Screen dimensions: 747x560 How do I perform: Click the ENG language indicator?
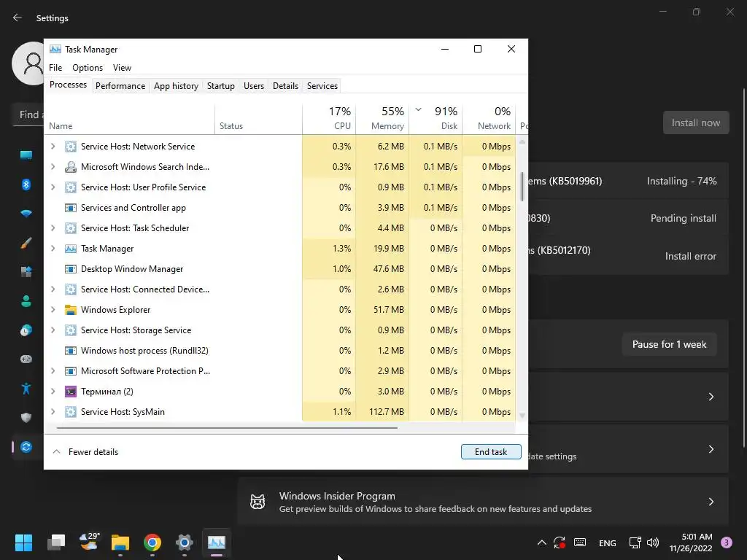tap(607, 542)
